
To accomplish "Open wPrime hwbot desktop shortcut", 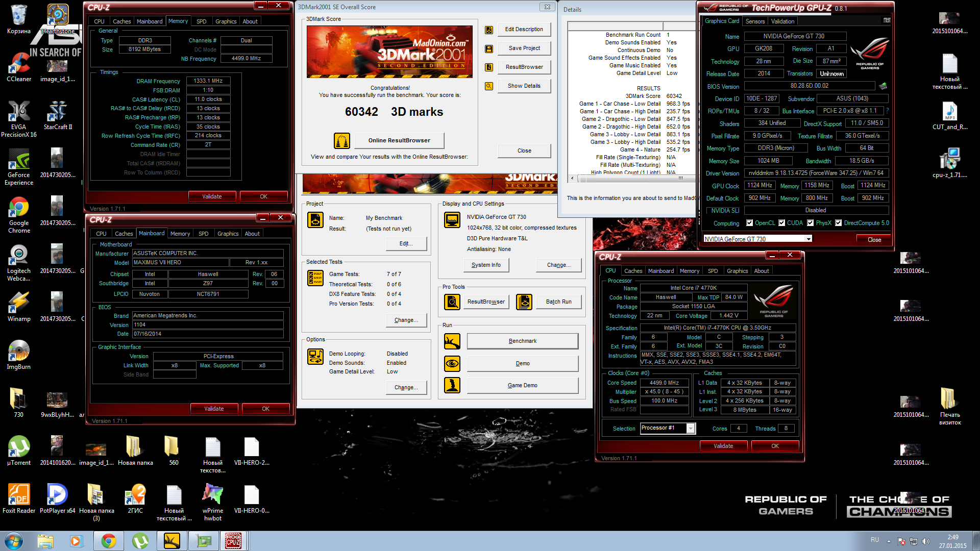I will pyautogui.click(x=213, y=503).
